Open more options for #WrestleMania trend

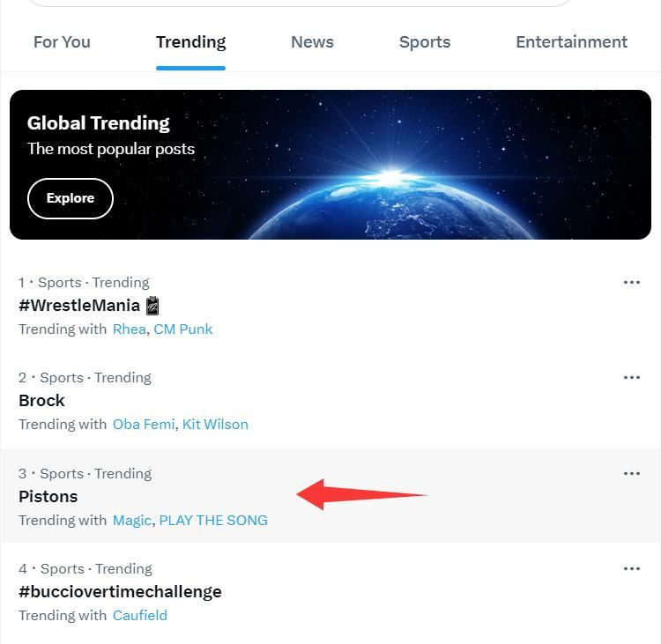tap(631, 283)
